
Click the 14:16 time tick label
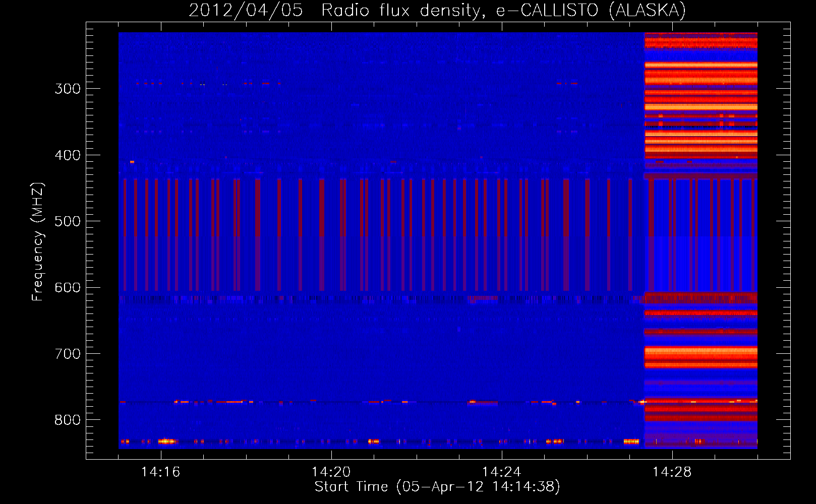(x=160, y=472)
